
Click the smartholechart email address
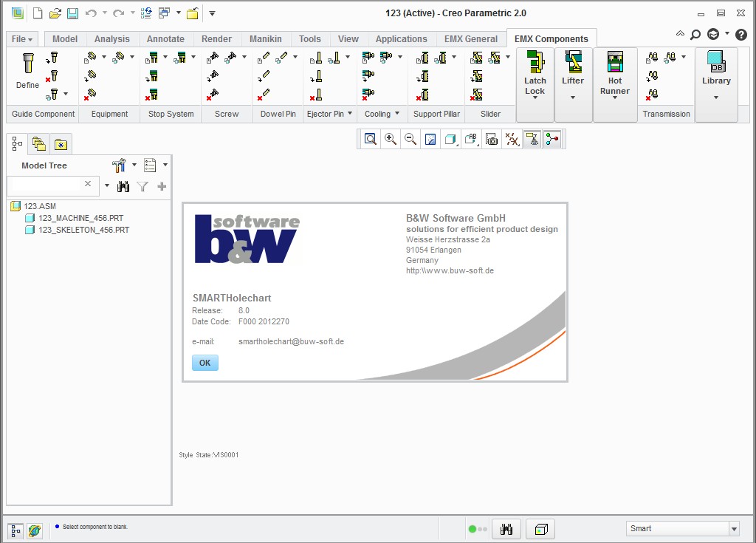point(291,342)
